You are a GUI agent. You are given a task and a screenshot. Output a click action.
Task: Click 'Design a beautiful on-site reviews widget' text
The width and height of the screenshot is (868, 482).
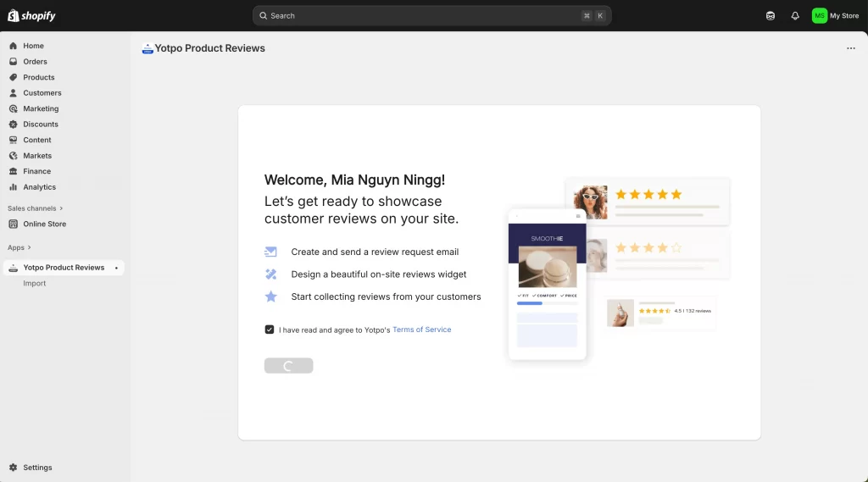tap(379, 274)
